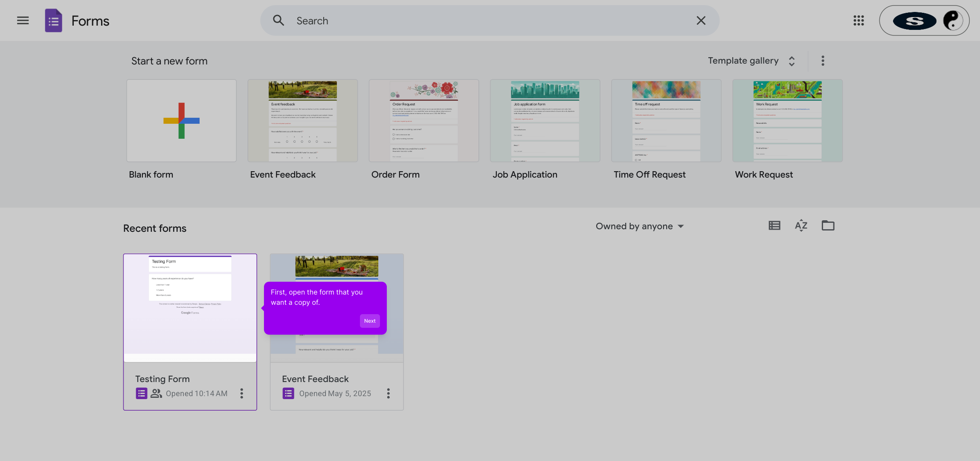Choose the Order Form template
This screenshot has width=980, height=461.
tap(424, 121)
